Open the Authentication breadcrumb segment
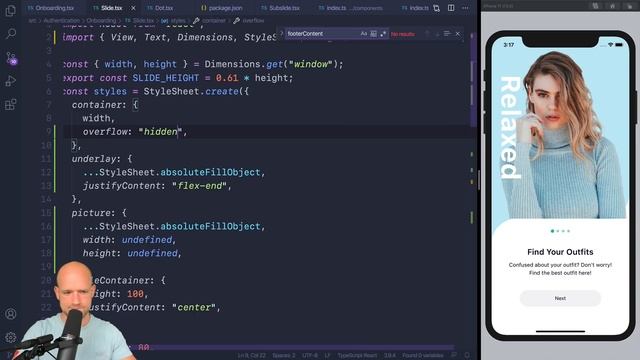640x360 pixels. tap(62, 20)
